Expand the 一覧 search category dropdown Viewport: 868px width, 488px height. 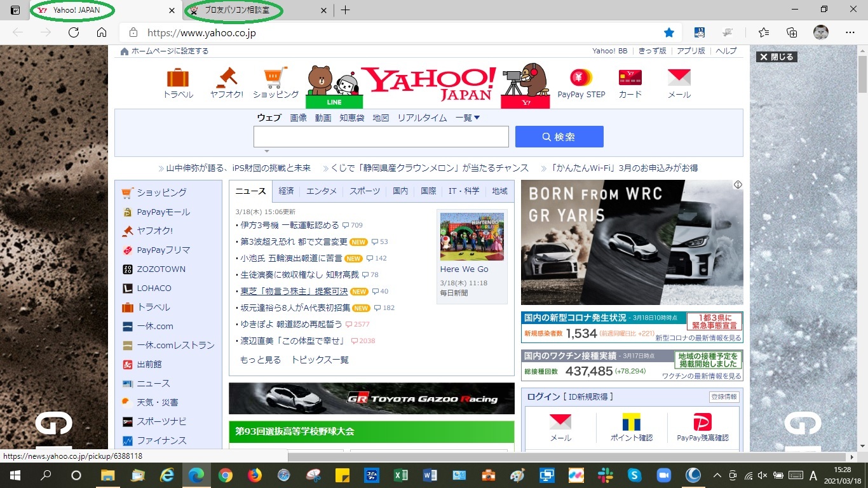[x=468, y=118]
